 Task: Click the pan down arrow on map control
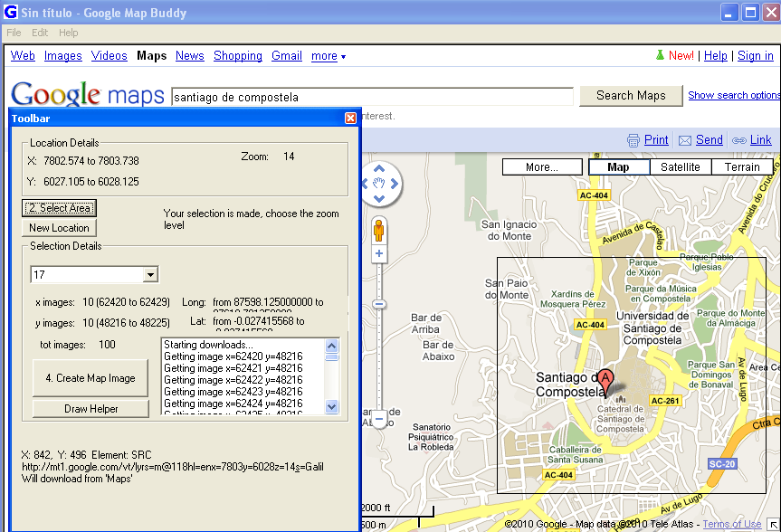point(379,199)
